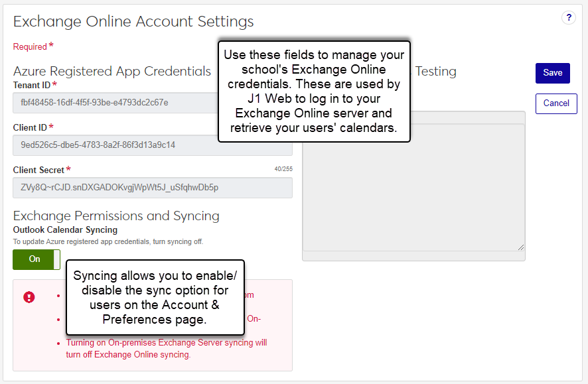Click the "Azure Registered App Credentials" heading

111,71
